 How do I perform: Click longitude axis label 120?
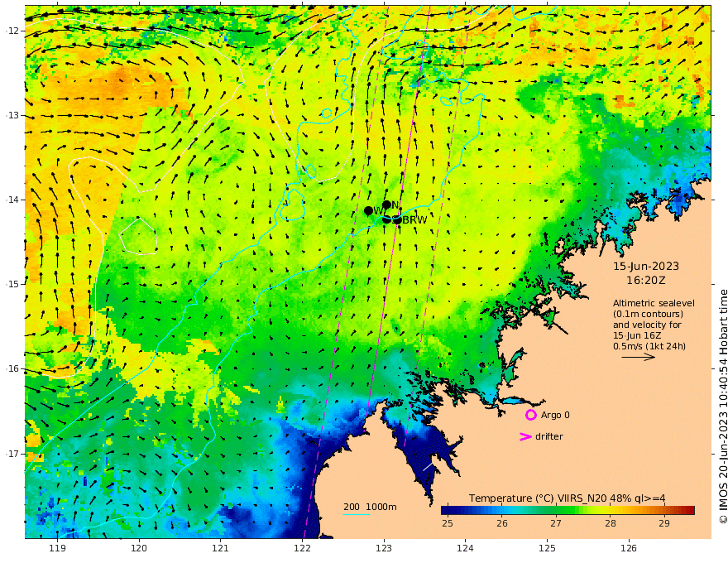click(139, 548)
